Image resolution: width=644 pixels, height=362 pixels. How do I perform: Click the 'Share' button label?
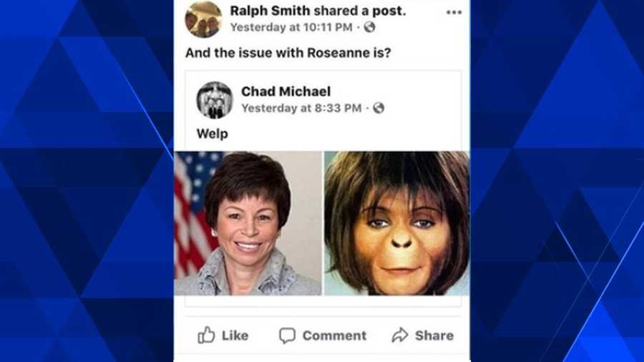coord(434,336)
